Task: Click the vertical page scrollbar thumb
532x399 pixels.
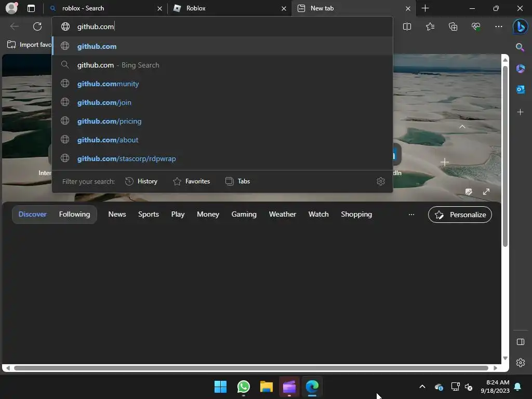Action: pyautogui.click(x=505, y=156)
